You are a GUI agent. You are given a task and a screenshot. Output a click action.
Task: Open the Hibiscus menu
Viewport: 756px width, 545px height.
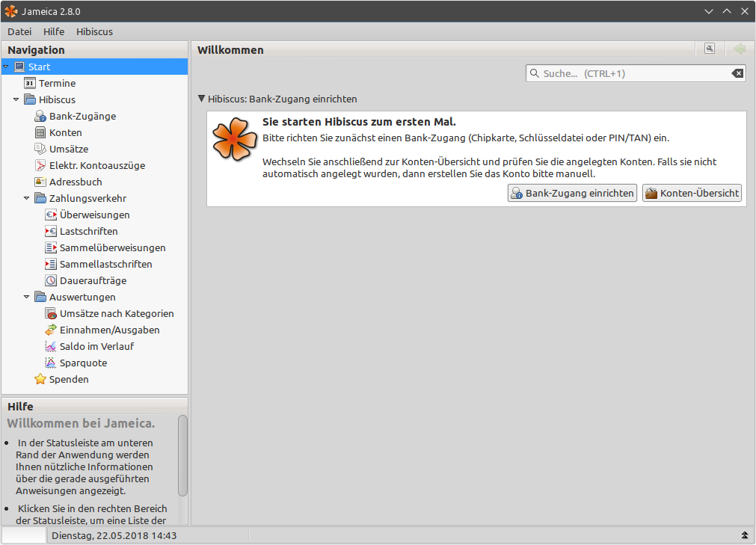tap(94, 32)
